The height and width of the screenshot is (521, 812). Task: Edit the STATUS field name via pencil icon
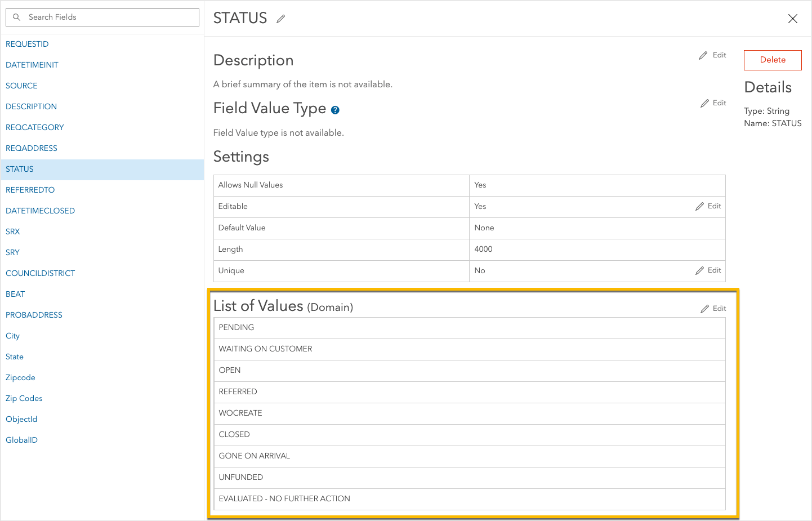(x=280, y=19)
